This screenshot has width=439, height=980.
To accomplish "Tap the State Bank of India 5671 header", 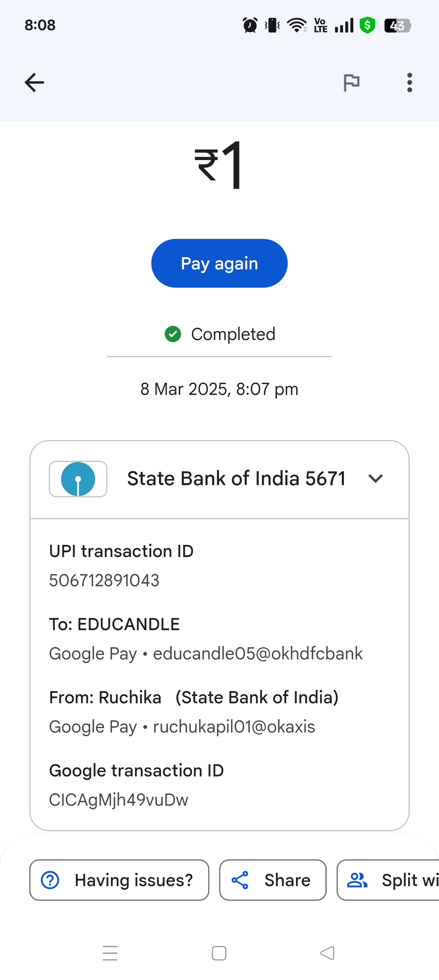I will point(236,479).
